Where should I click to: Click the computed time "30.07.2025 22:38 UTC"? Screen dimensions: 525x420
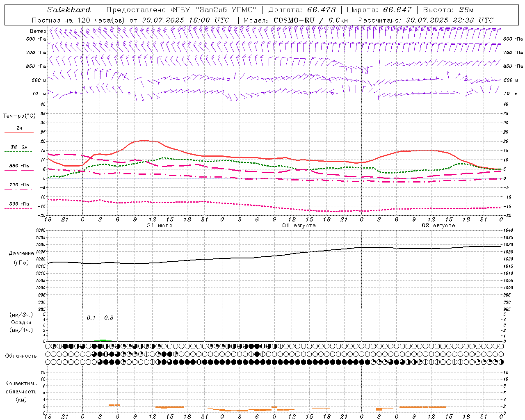tap(450, 20)
